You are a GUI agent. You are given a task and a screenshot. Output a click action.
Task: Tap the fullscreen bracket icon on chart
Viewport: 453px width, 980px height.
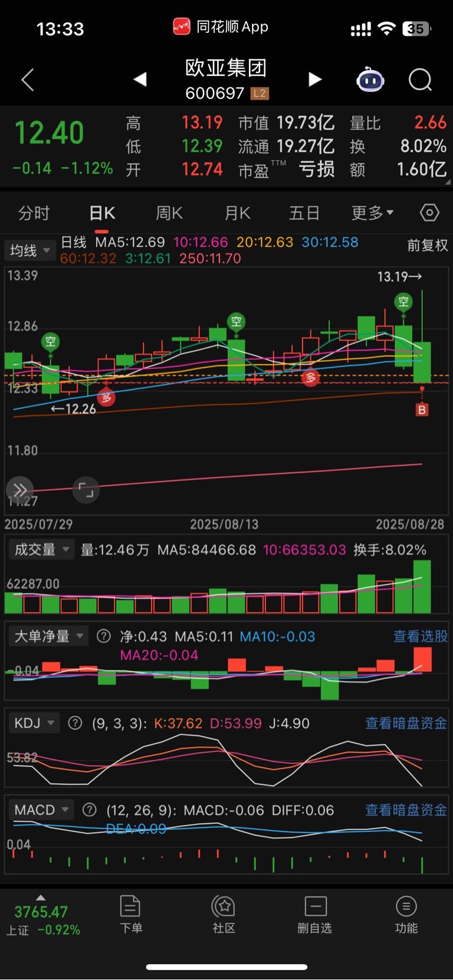[x=86, y=490]
